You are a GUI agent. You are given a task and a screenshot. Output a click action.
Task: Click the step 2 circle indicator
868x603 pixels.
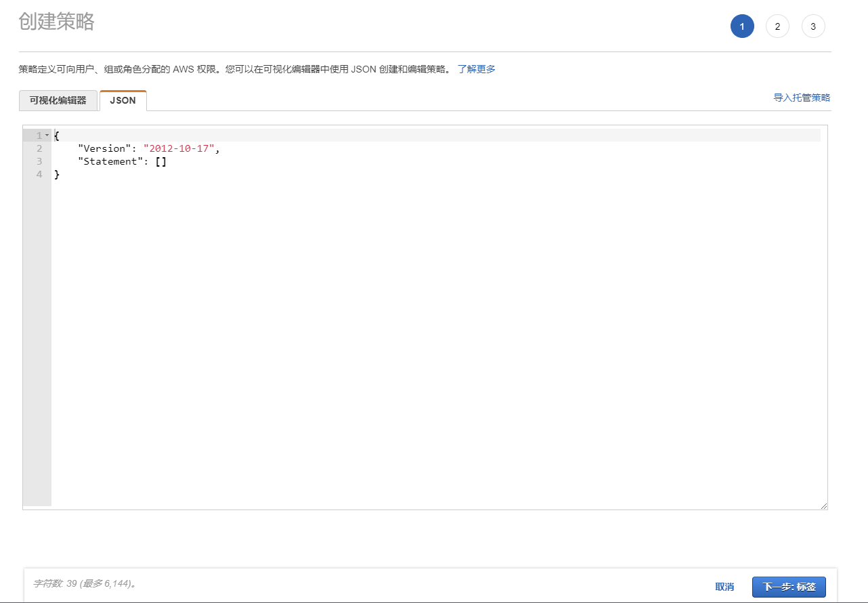[777, 26]
